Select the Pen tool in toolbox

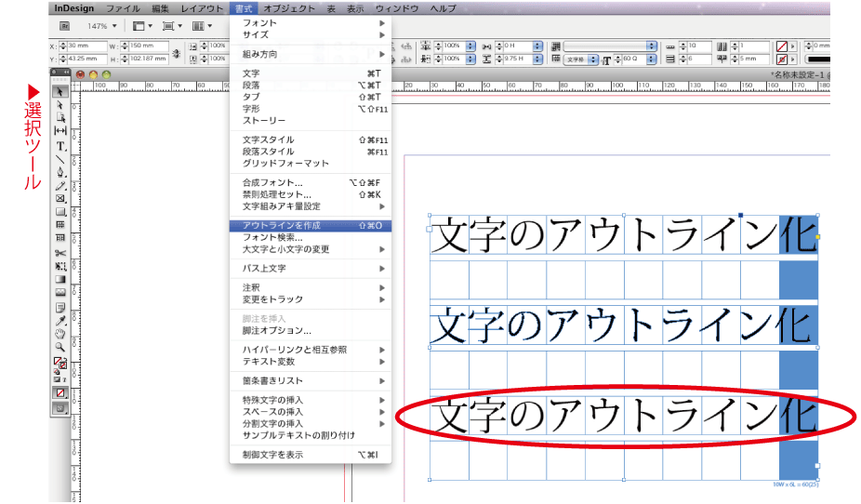61,172
